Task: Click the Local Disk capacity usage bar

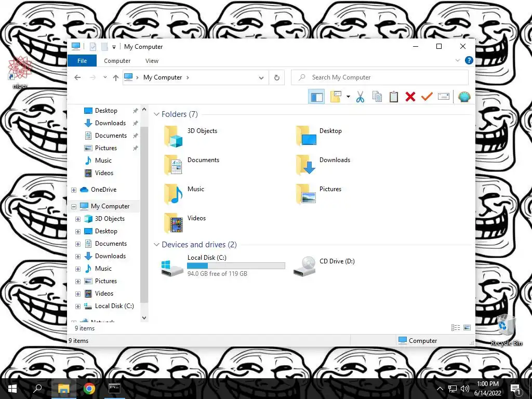Action: pos(236,265)
